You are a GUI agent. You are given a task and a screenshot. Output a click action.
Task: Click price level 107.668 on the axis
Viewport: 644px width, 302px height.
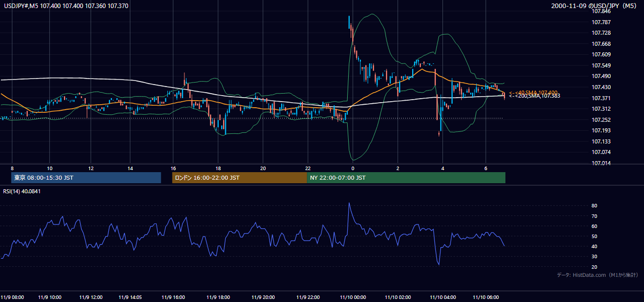click(601, 44)
